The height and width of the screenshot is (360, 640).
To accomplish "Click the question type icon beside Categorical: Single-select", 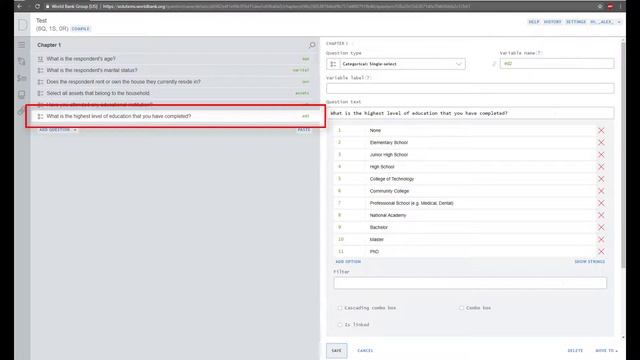I will pos(333,64).
